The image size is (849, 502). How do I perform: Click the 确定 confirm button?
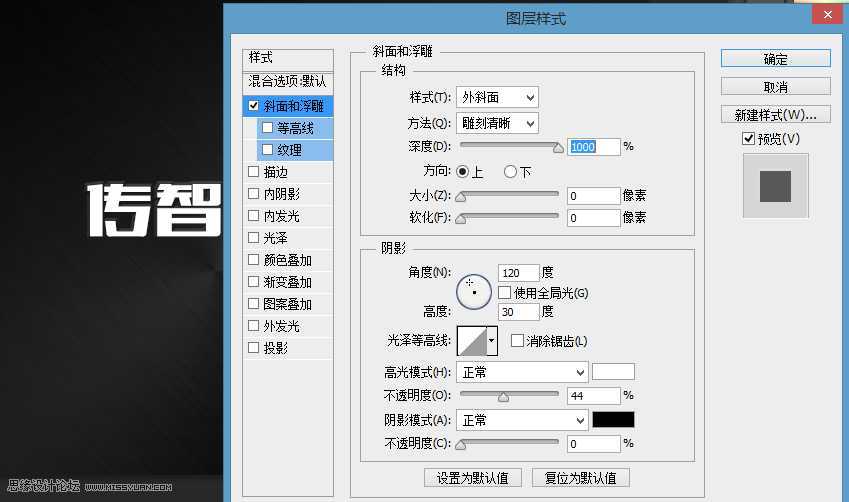pyautogui.click(x=775, y=59)
